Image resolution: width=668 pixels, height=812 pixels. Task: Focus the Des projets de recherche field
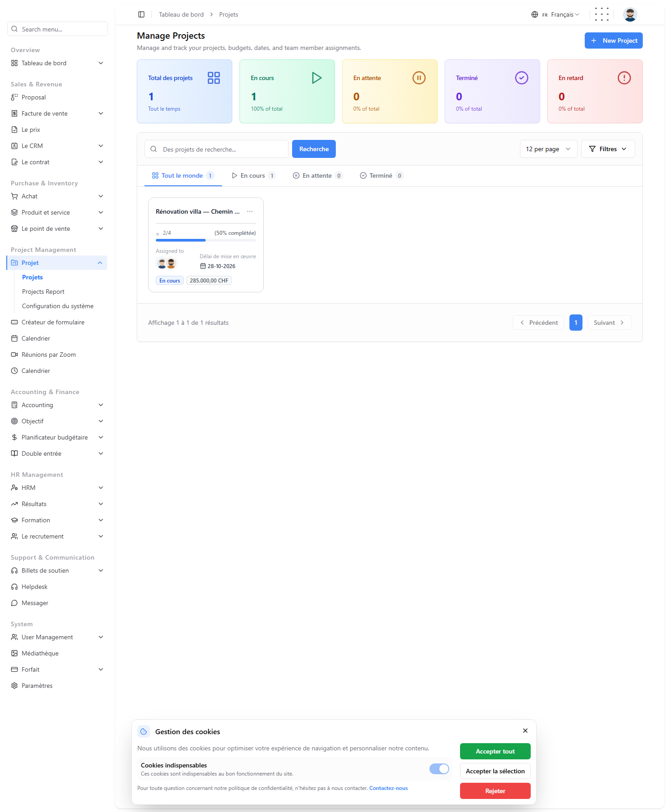[217, 149]
